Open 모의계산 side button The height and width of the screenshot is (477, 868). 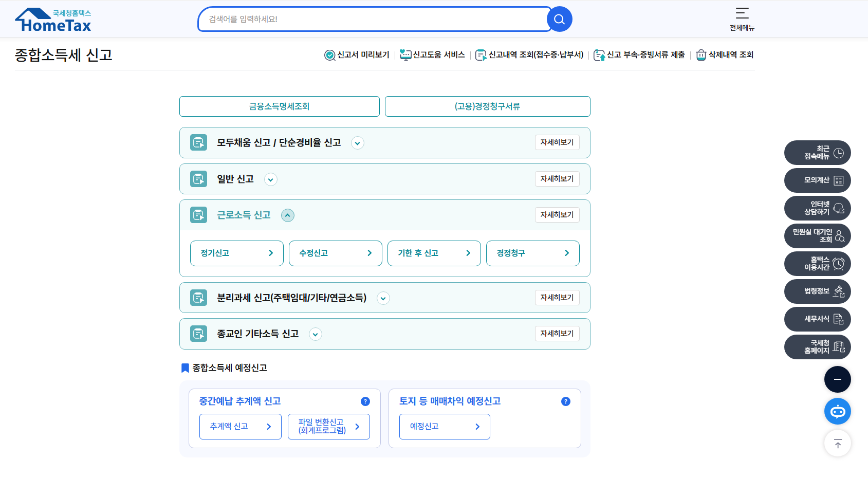point(818,180)
